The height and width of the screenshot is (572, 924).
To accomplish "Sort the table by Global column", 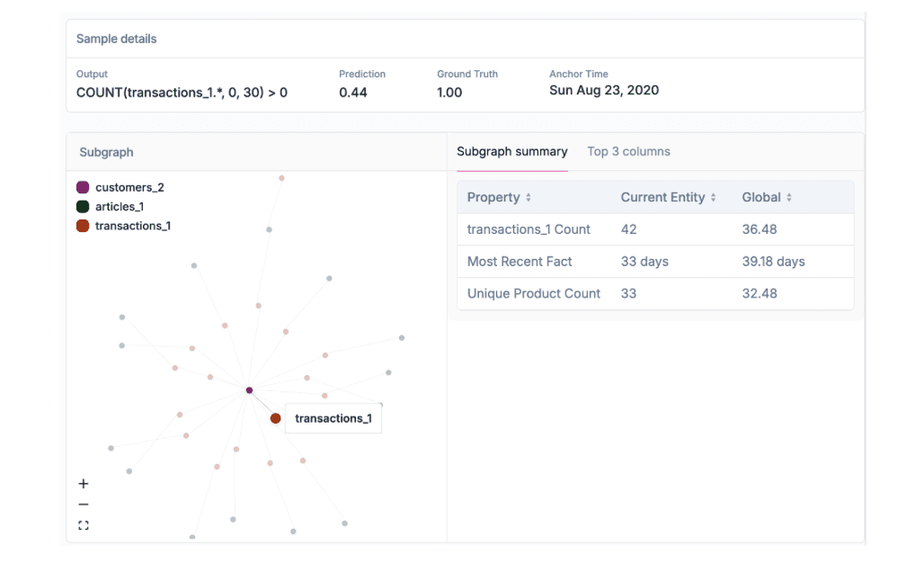I will [x=788, y=198].
